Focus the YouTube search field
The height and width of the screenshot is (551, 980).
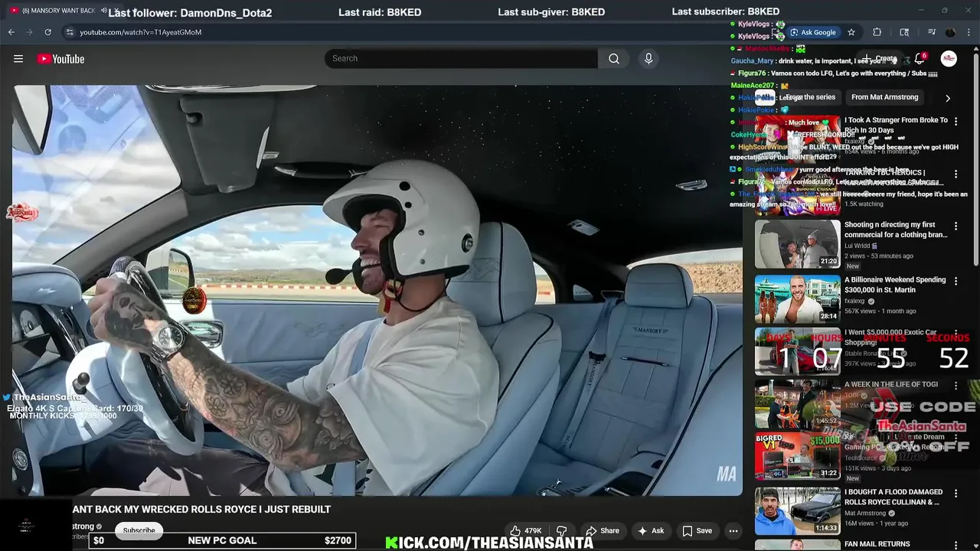(x=462, y=59)
